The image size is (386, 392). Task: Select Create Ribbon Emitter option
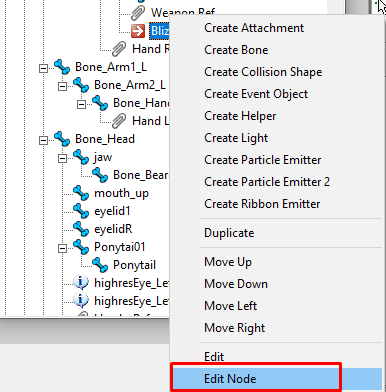[262, 204]
